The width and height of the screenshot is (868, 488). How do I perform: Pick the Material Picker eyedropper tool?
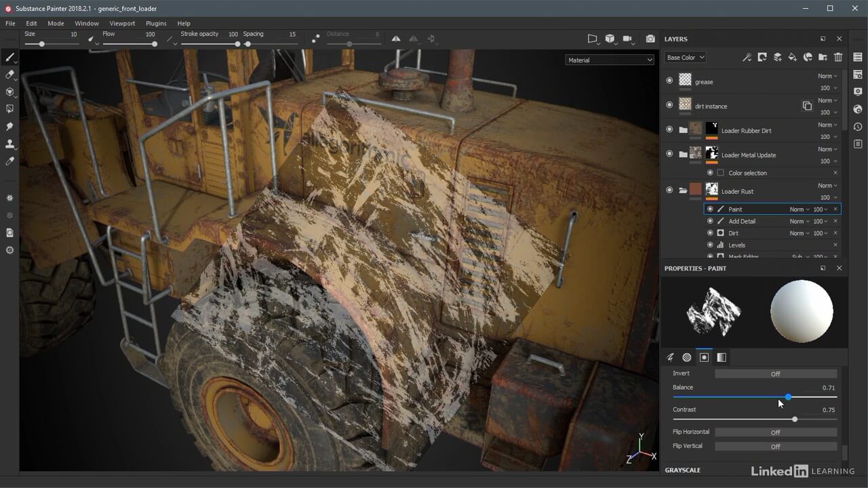pyautogui.click(x=9, y=161)
